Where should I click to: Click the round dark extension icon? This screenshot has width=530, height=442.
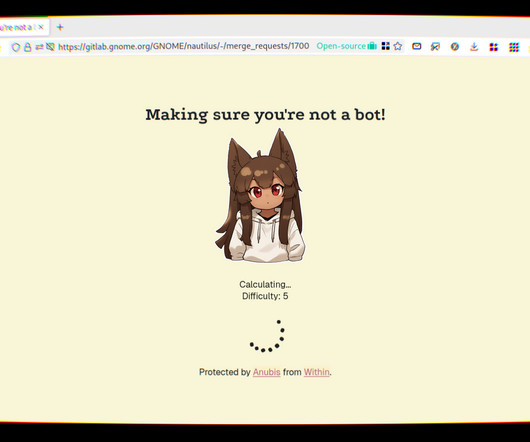[455, 47]
